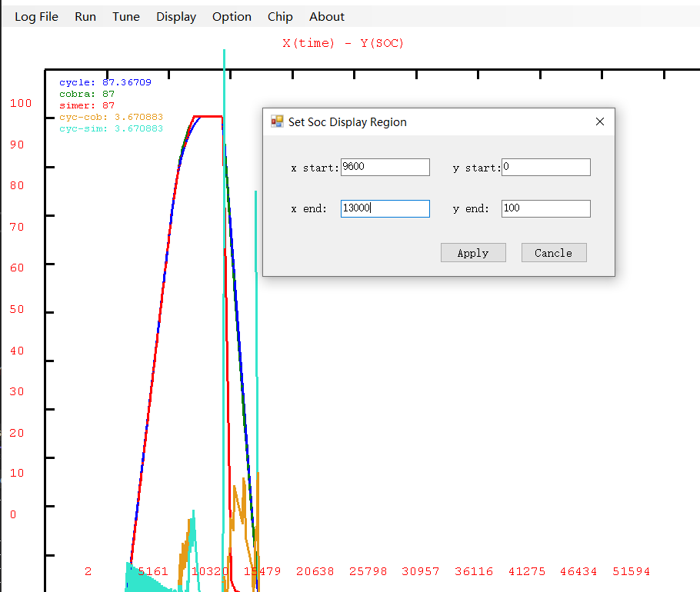Open the Option menu
Viewport: 700px width, 592px height.
[232, 17]
